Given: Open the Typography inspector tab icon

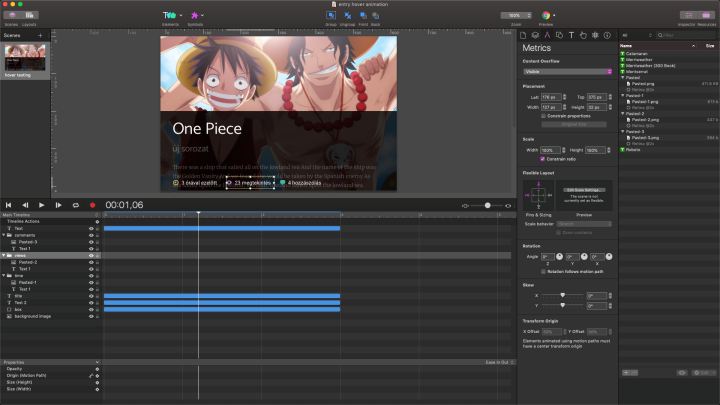Looking at the screenshot, I should click(571, 35).
